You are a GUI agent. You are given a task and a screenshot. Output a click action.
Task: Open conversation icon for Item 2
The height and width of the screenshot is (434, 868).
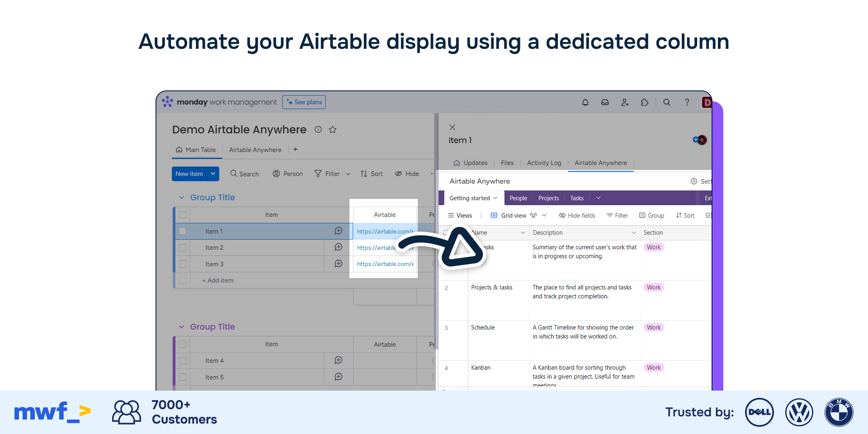pyautogui.click(x=338, y=247)
